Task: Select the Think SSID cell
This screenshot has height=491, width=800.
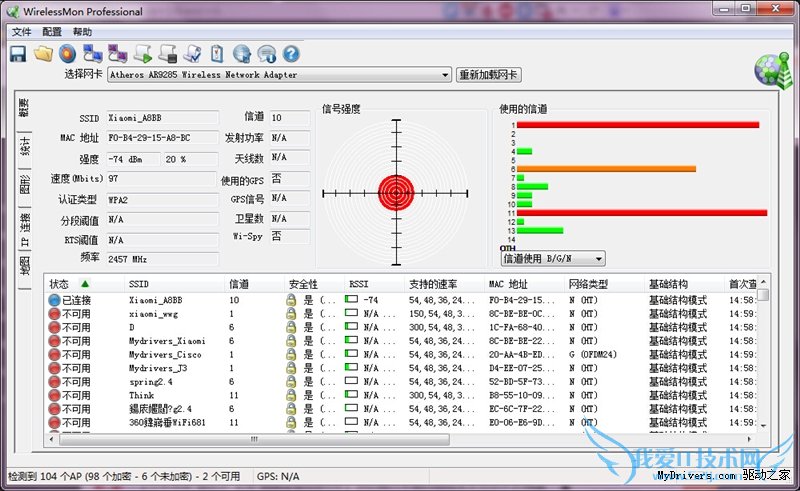Action: (141, 395)
